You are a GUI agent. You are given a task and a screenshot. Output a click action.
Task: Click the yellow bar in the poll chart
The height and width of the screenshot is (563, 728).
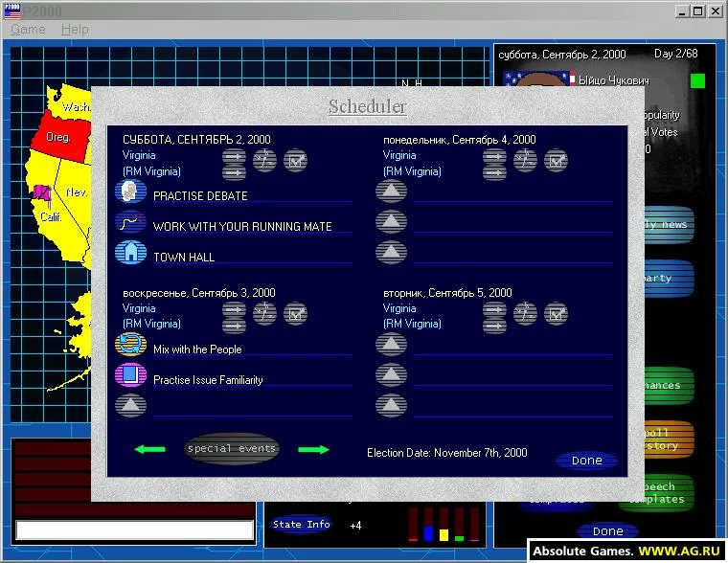pyautogui.click(x=444, y=534)
